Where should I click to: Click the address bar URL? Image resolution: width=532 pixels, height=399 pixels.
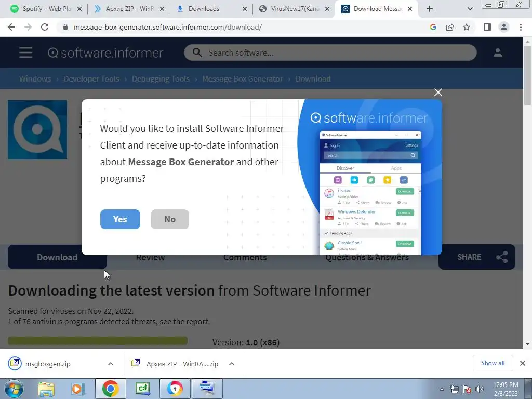click(x=168, y=27)
